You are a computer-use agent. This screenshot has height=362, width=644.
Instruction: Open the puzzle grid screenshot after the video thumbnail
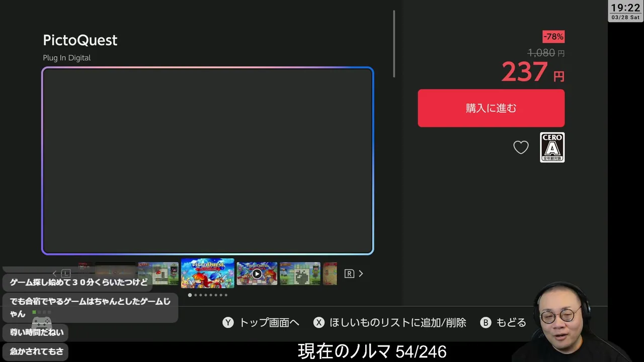[300, 274]
